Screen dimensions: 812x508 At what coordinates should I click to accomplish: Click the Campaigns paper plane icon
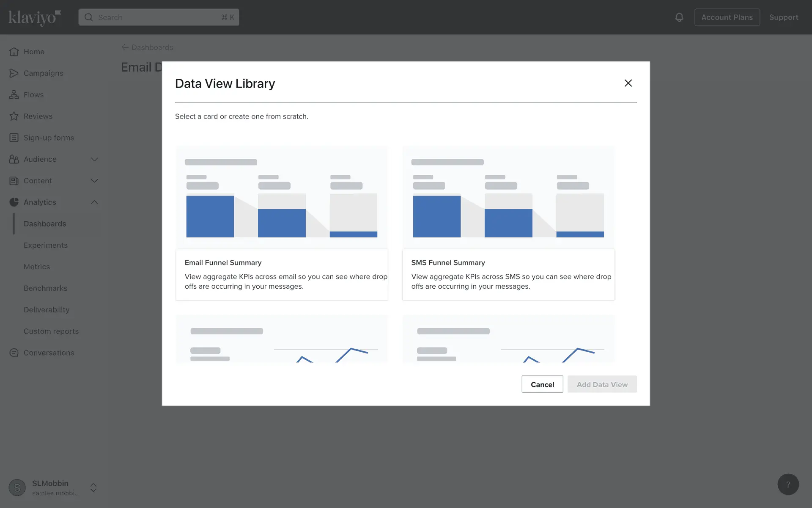[x=14, y=73]
